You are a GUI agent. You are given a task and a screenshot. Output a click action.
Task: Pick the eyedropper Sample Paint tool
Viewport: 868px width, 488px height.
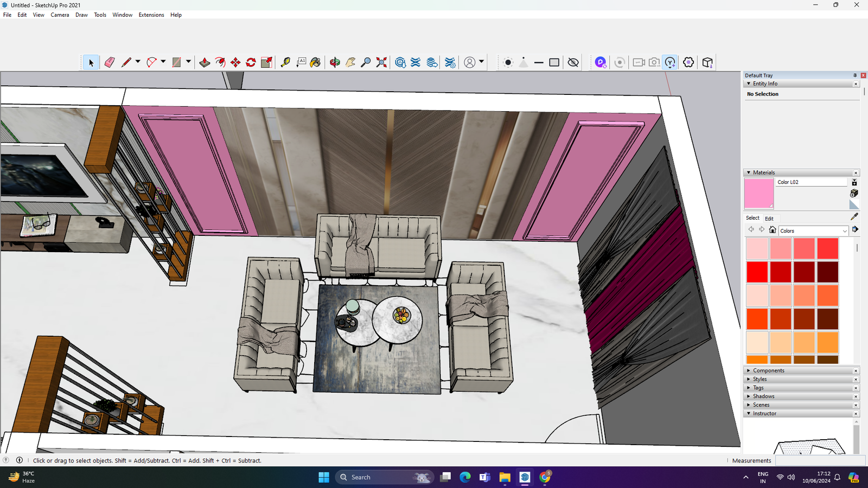(x=854, y=216)
